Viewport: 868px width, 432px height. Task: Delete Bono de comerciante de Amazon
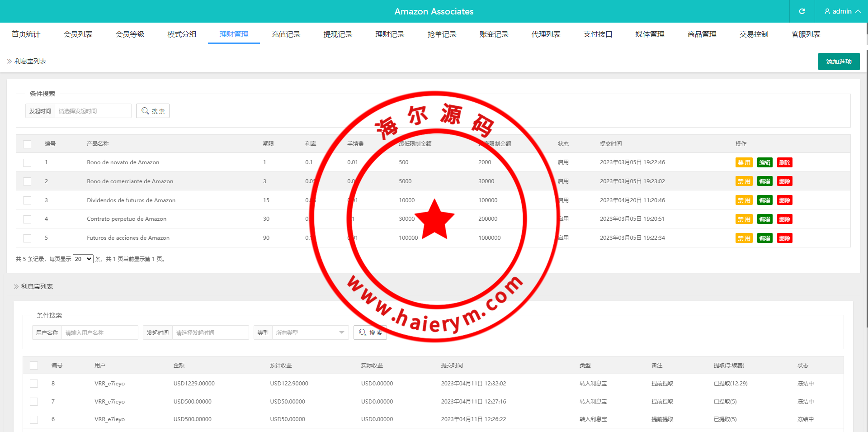pos(784,181)
